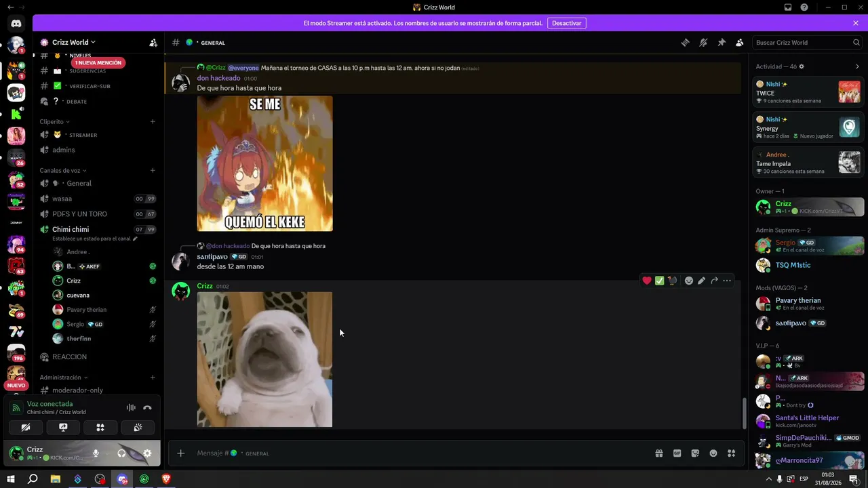Open the debate channel
This screenshot has height=488, width=868.
[x=98, y=102]
